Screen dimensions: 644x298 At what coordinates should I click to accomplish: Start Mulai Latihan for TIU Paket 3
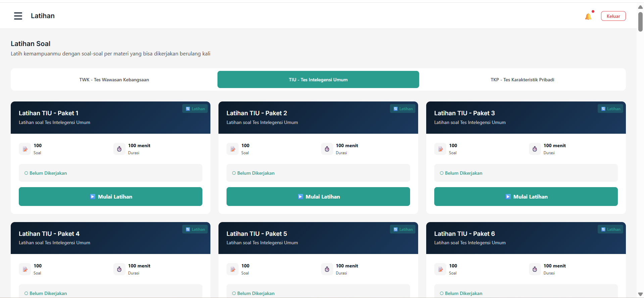point(526,197)
